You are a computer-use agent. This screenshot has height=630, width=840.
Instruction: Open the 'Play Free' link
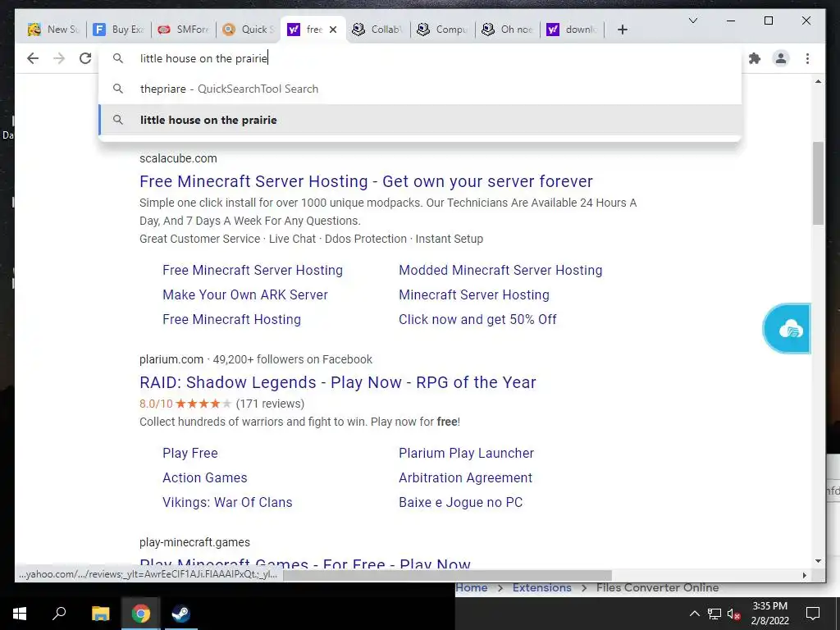189,453
